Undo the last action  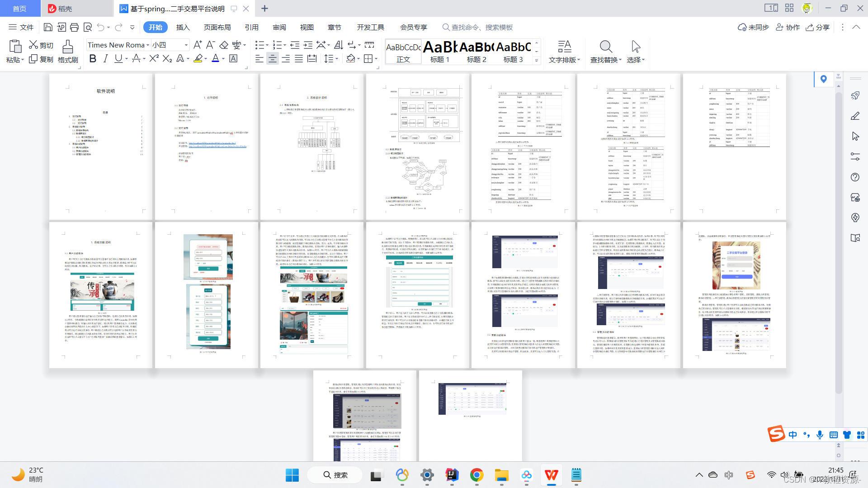100,27
